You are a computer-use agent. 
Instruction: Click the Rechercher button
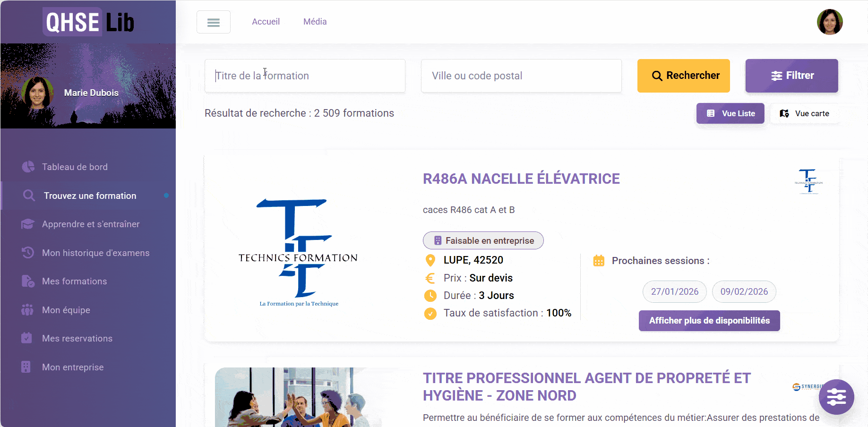(683, 76)
